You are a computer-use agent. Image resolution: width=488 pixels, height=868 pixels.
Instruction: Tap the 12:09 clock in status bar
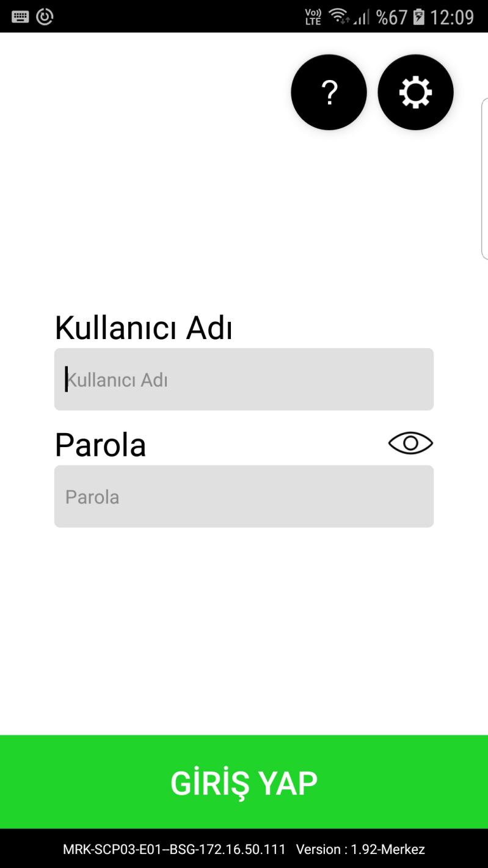452,17
